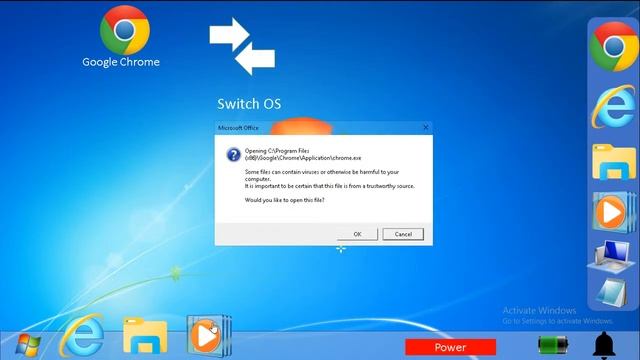Click the red Power button
This screenshot has width=640, height=360.
[451, 347]
